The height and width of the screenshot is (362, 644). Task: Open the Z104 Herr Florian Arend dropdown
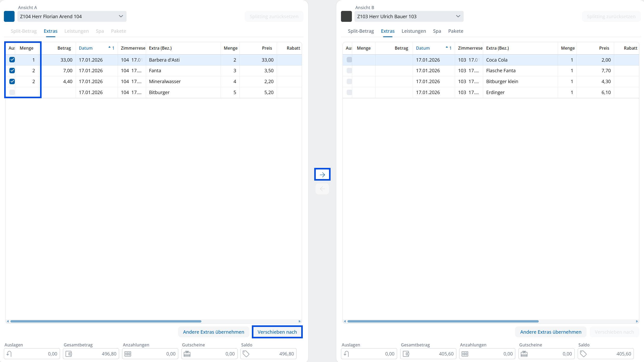tap(72, 16)
